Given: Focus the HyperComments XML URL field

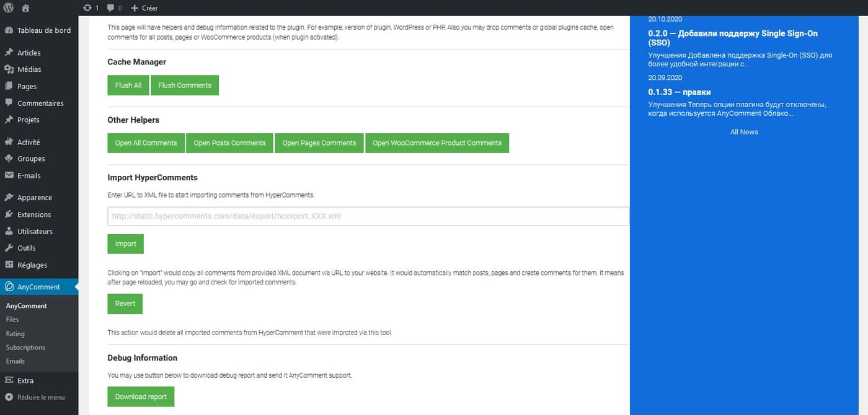Looking at the screenshot, I should [x=368, y=216].
